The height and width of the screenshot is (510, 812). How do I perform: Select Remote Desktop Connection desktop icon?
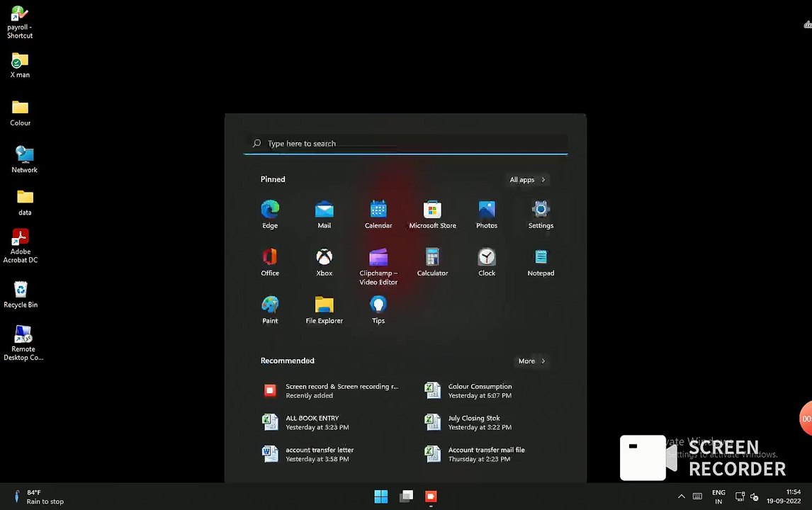[x=23, y=342]
